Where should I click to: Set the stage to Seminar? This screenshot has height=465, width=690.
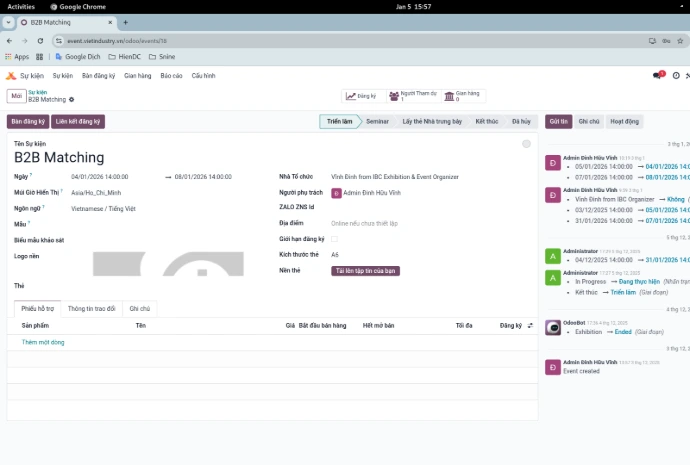[377, 121]
